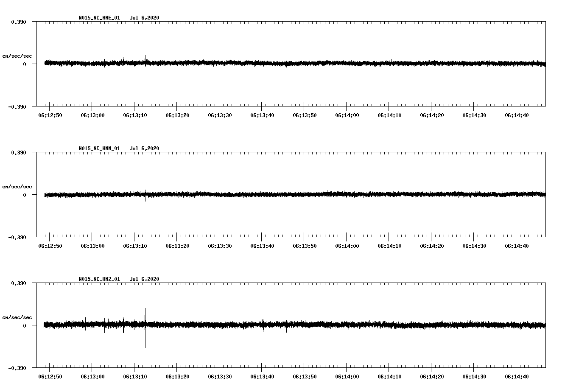The width and height of the screenshot is (576, 392).
Task: Select the 0.390 upper limit on HNN plot
Action: 18,152
